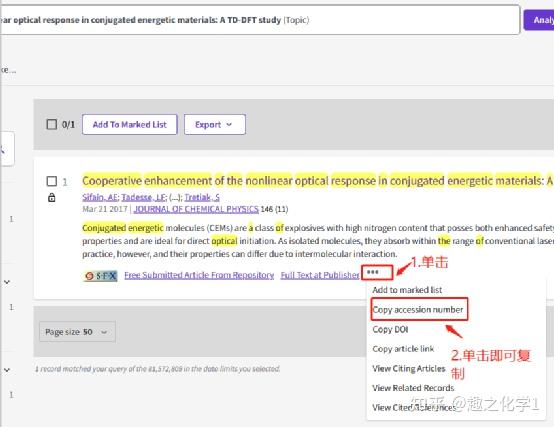Click the Mar 21 2017 date text

(105, 209)
